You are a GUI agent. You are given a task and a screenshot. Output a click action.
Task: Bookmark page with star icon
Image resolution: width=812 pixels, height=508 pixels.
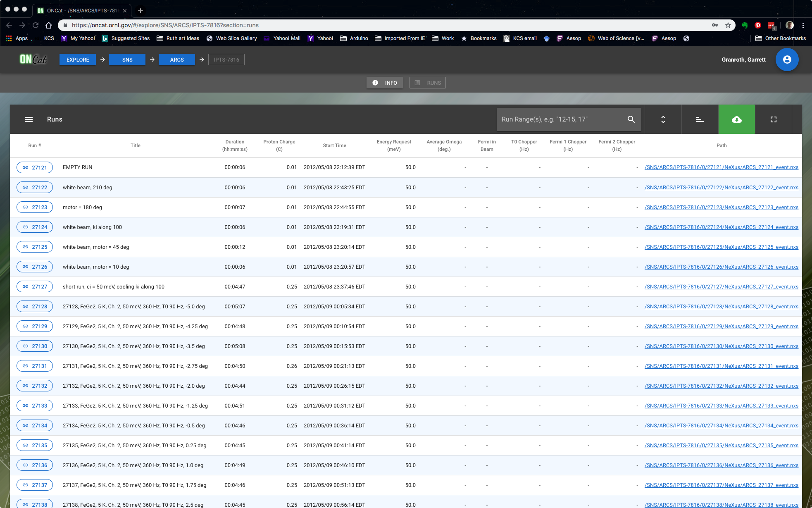tap(728, 25)
